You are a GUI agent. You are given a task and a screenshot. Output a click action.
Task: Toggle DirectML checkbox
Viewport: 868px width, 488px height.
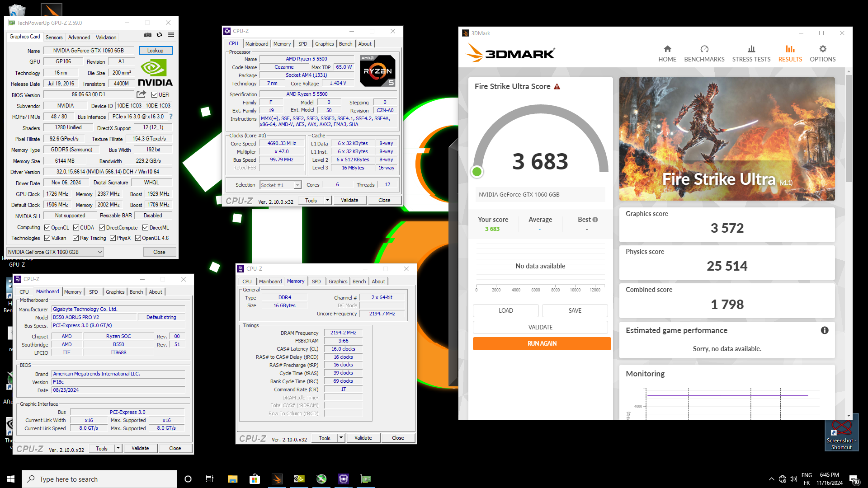pos(145,227)
